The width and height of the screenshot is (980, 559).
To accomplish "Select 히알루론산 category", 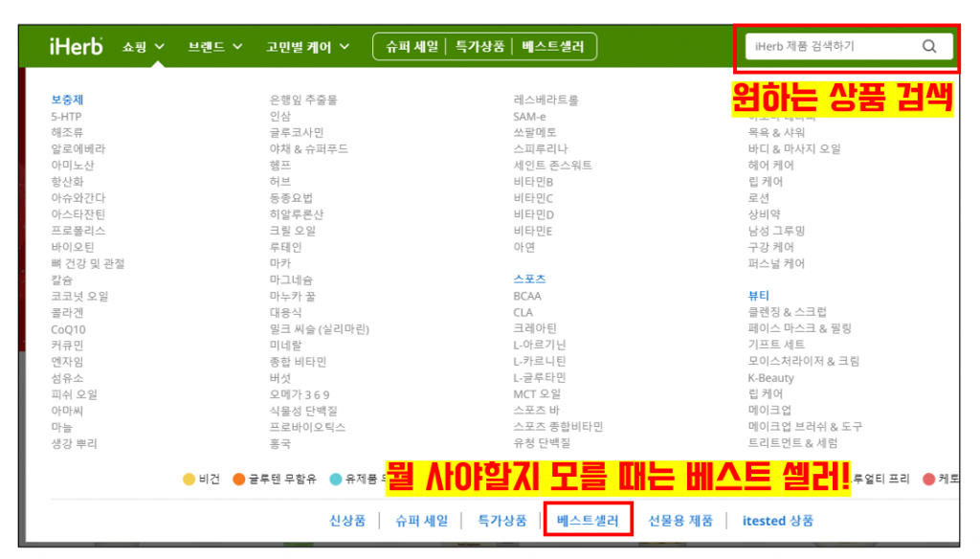I will tap(297, 214).
